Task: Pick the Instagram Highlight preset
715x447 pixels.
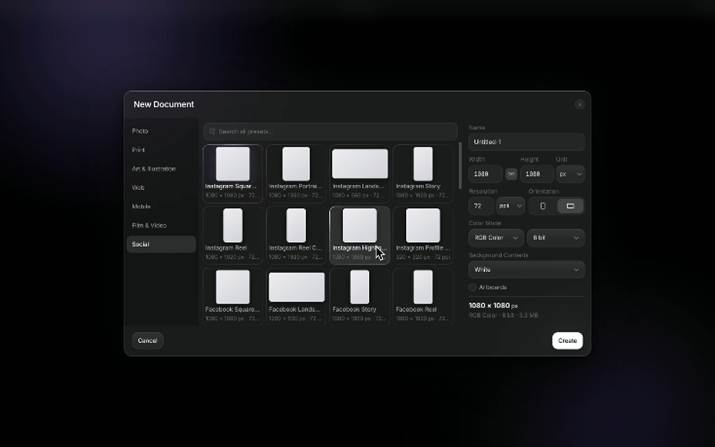Action: click(x=360, y=235)
